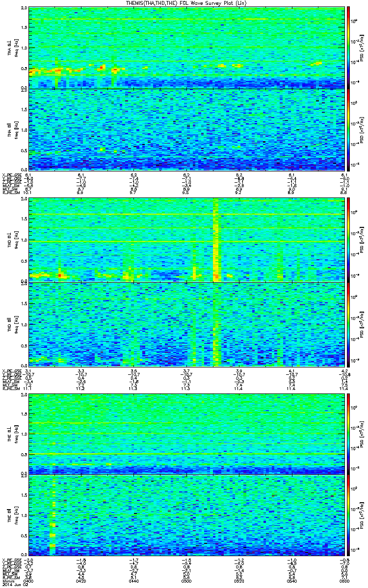Click the 1.5 frequency tick on THE B-perpendicular axis
The height and width of the screenshot is (588, 368).
[x=24, y=414]
